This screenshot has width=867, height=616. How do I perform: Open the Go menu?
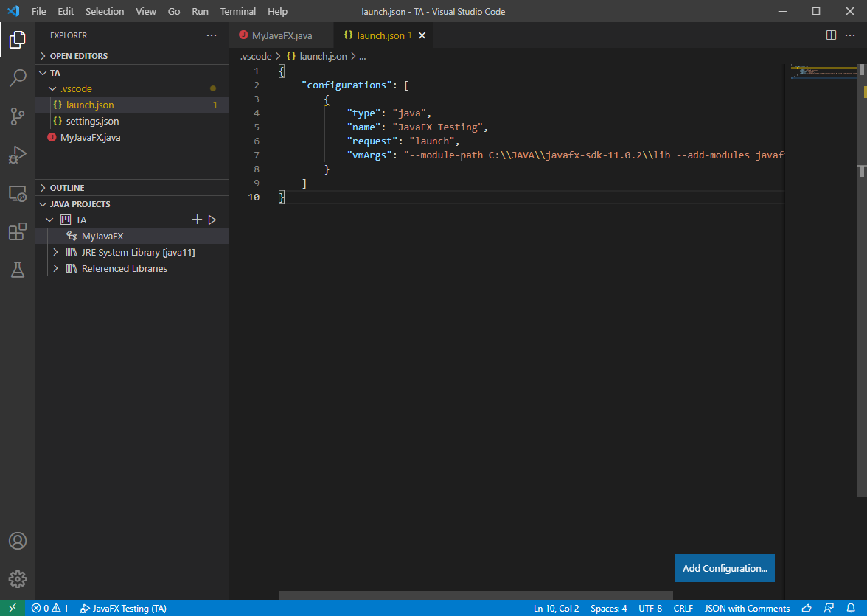tap(174, 11)
